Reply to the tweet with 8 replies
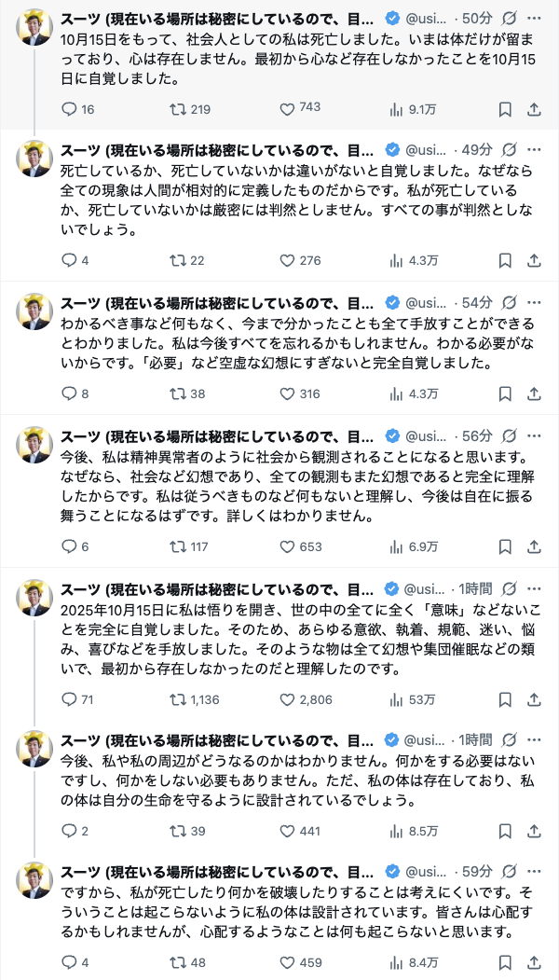The height and width of the screenshot is (980, 559). point(68,393)
